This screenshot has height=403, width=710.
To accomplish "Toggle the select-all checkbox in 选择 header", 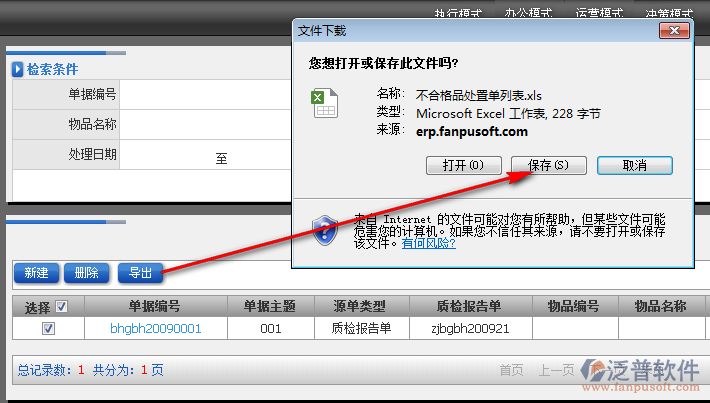I will point(61,306).
